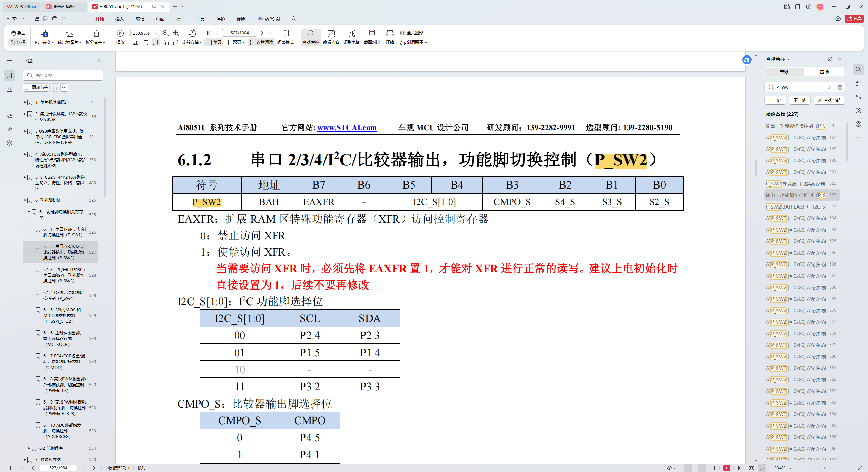This screenshot has height=472, width=868.
Task: Toggle 连续阅读 continuous reading mode
Action: (261, 42)
